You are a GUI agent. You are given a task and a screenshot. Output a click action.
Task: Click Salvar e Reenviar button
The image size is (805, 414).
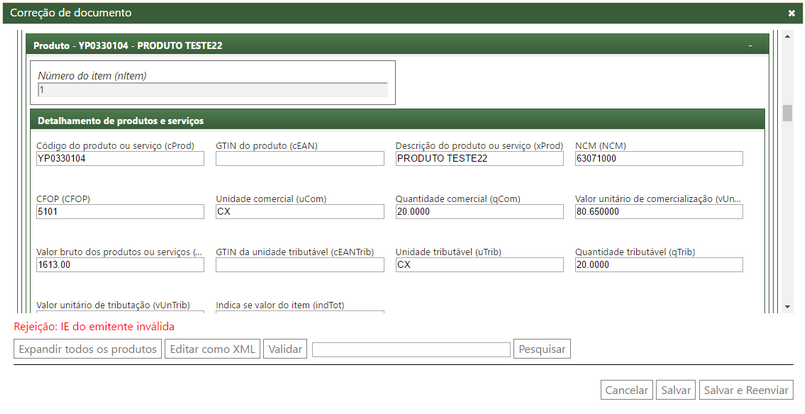pyautogui.click(x=746, y=390)
